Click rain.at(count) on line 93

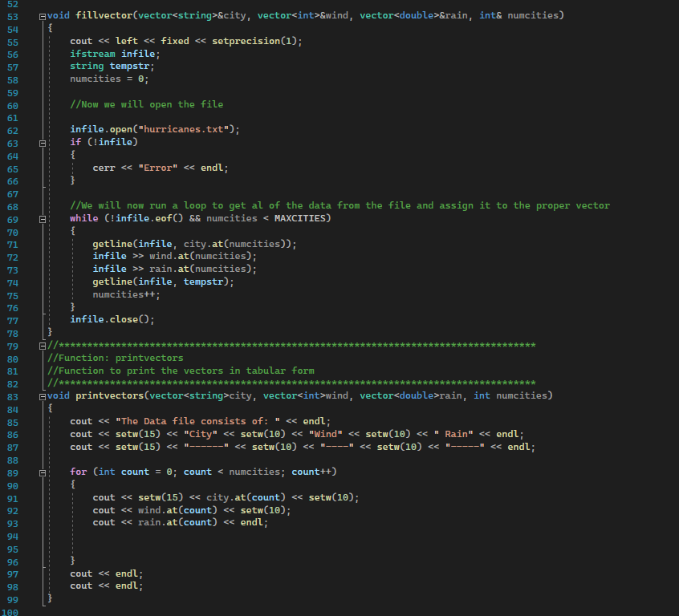coord(177,522)
